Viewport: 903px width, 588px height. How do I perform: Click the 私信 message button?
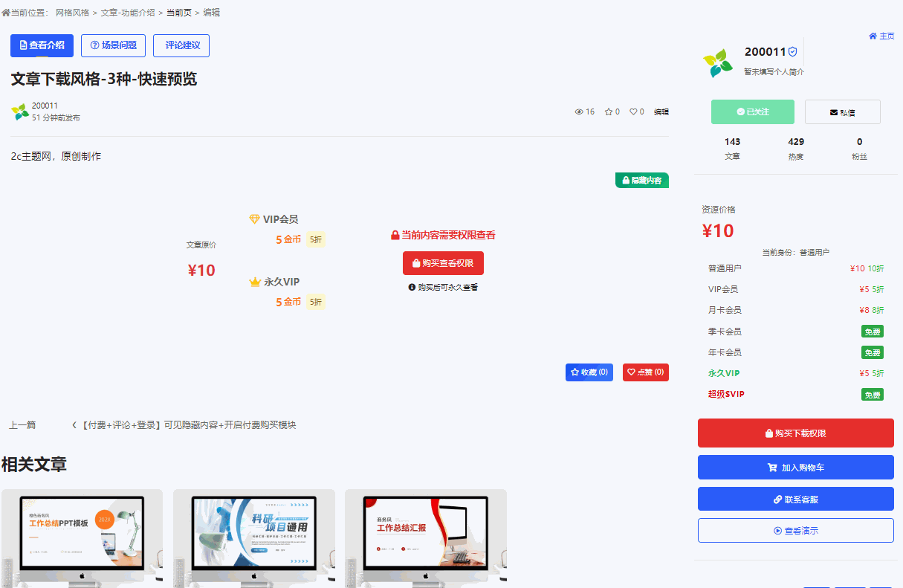coord(843,112)
